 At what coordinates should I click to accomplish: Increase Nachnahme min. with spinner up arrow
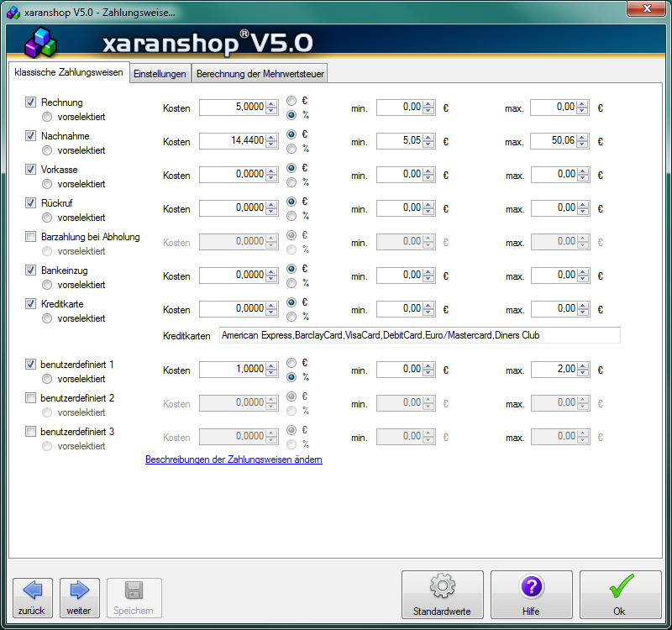tap(428, 137)
